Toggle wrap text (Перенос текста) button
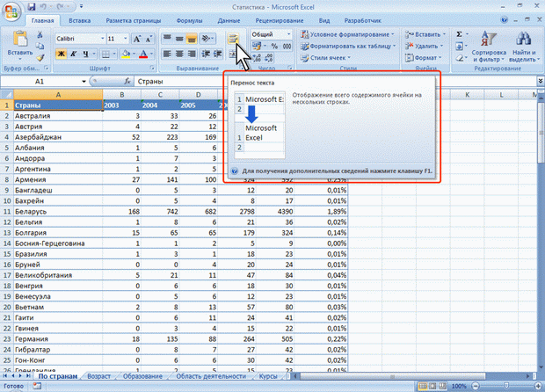This screenshot has height=392, width=545. tap(233, 38)
